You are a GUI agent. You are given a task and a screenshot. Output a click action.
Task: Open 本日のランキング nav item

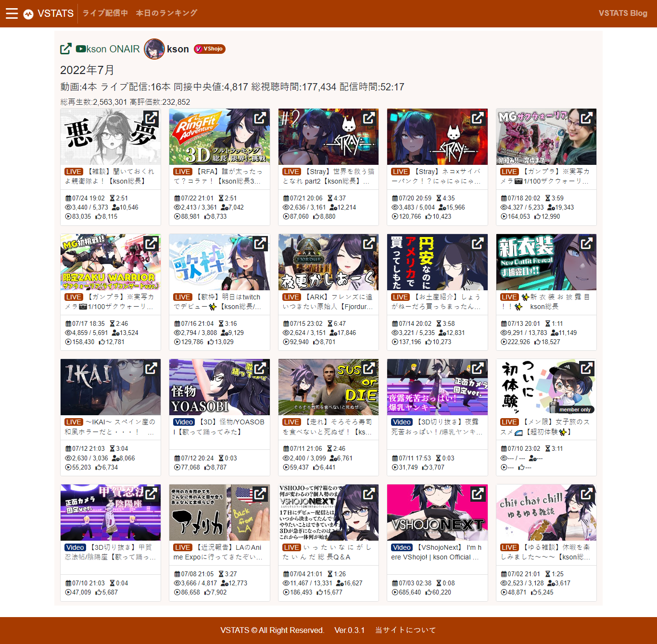(x=166, y=13)
